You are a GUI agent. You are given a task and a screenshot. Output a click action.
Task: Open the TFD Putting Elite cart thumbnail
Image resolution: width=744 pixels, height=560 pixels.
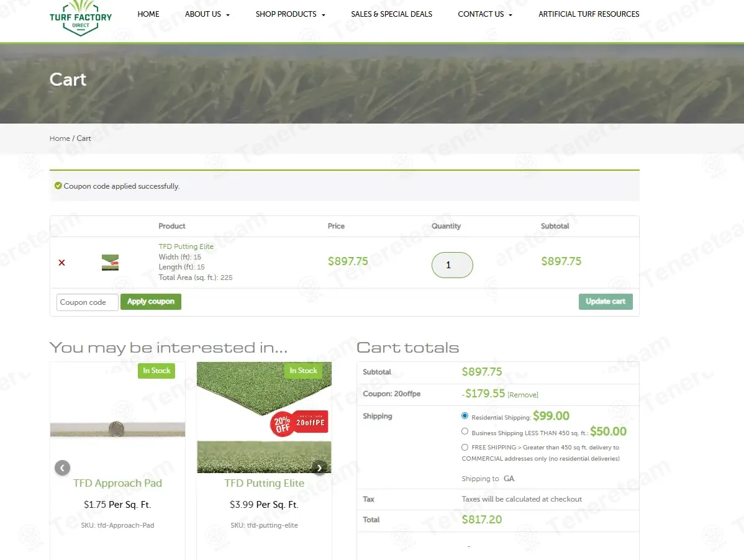110,263
